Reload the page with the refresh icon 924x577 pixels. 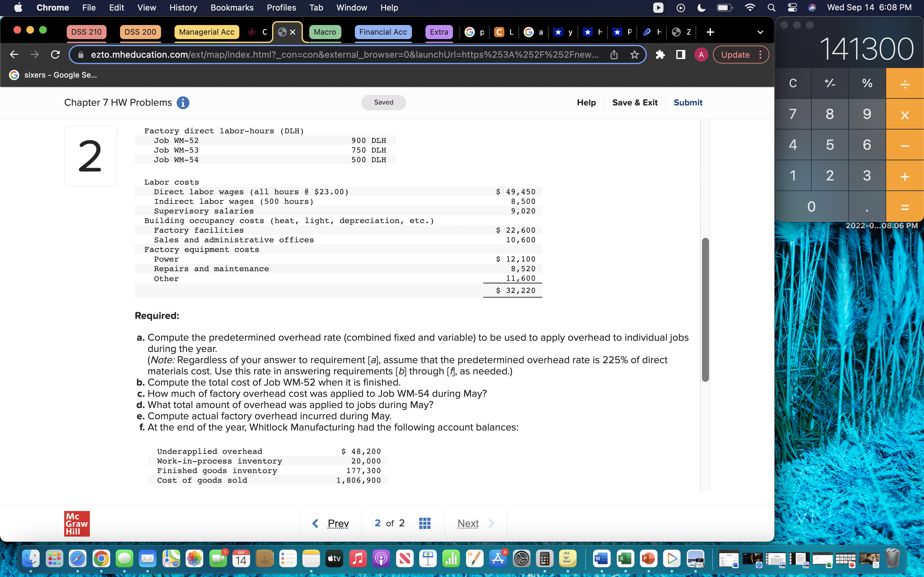(x=56, y=54)
